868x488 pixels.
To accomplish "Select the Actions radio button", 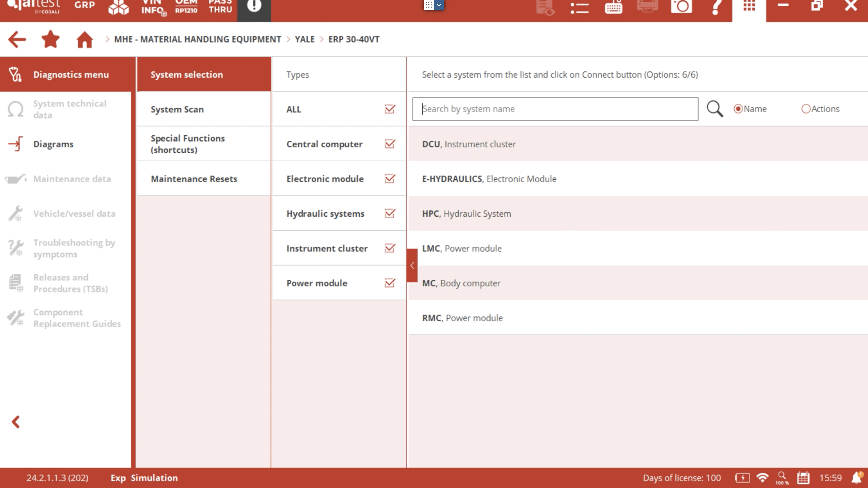I will pyautogui.click(x=806, y=109).
